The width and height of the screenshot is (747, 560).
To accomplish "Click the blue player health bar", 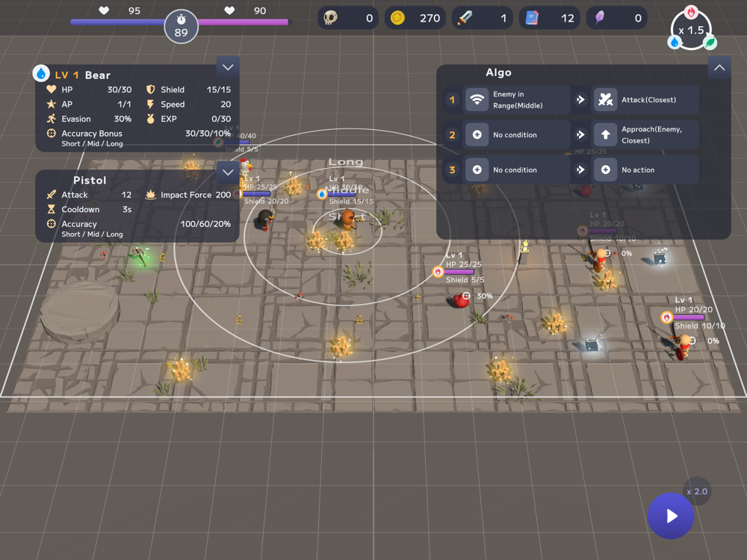I will [118, 22].
